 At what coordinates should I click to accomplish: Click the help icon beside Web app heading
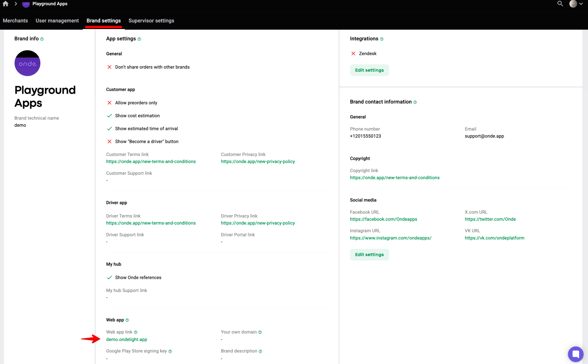[x=127, y=320]
